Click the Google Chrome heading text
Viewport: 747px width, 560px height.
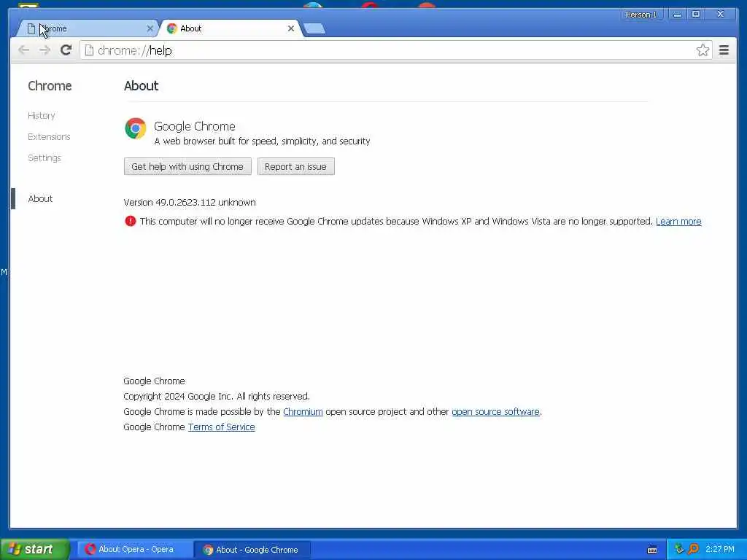[194, 126]
